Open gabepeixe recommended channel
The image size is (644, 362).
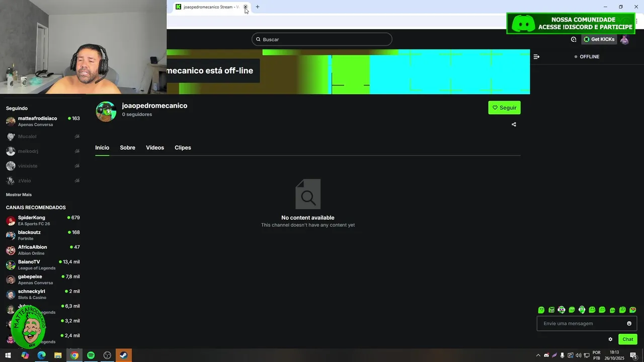coord(43,280)
